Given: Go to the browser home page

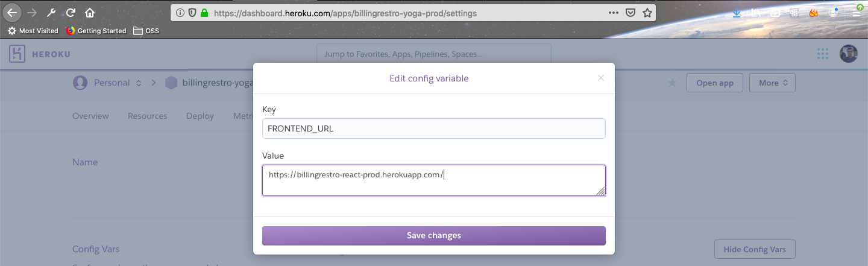Looking at the screenshot, I should [90, 13].
